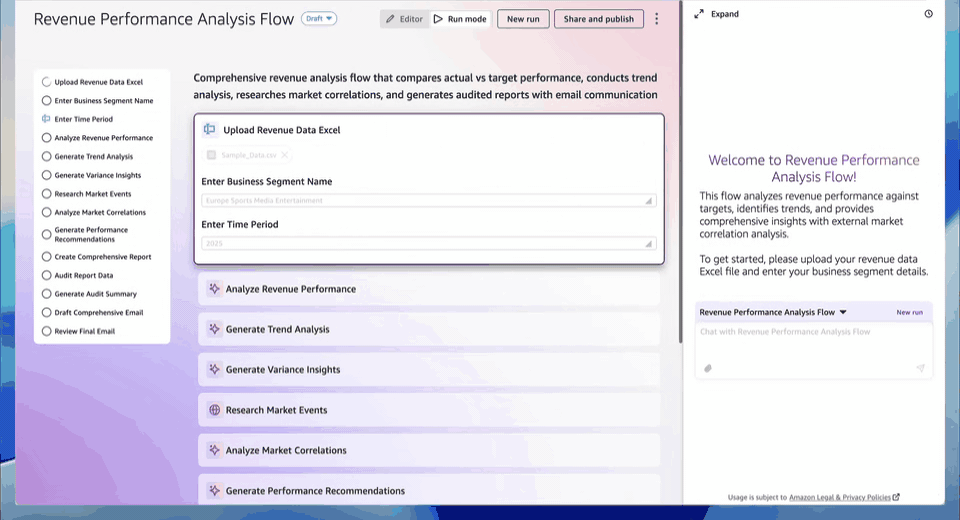Expand the Generate Performance Recommendations card
The width and height of the screenshot is (960, 520).
pyautogui.click(x=429, y=490)
